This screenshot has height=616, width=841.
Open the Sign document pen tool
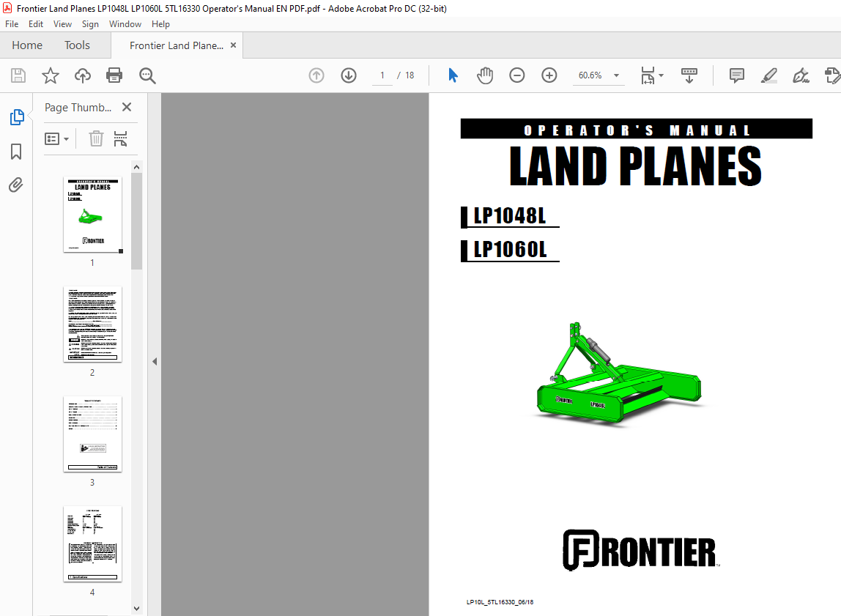pyautogui.click(x=801, y=75)
